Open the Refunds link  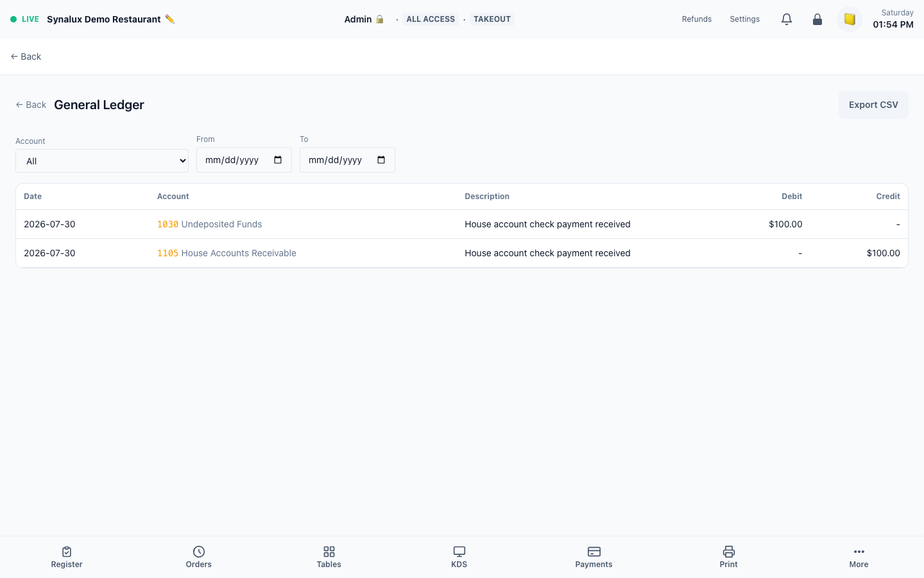click(x=697, y=19)
